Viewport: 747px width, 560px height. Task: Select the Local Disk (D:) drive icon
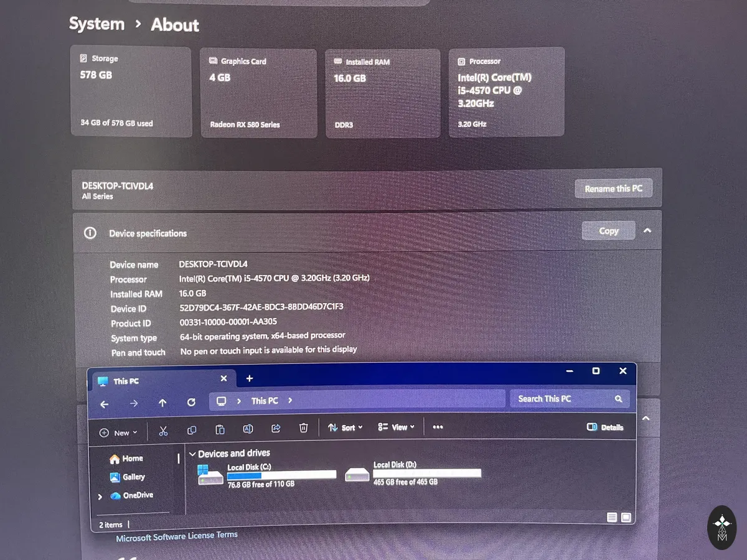pyautogui.click(x=357, y=474)
